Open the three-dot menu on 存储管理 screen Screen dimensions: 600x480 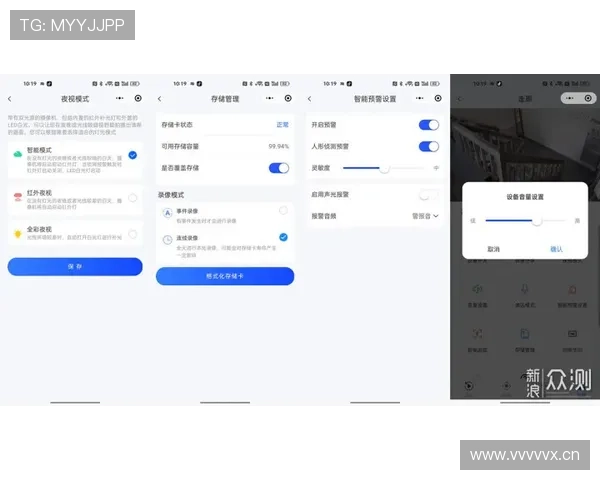coord(269,98)
